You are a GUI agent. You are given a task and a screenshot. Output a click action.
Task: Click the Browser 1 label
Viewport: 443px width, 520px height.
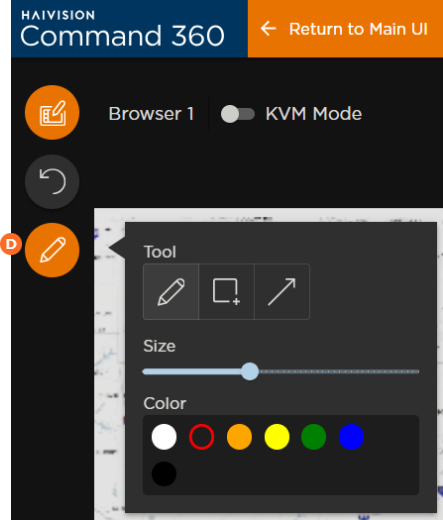[151, 114]
